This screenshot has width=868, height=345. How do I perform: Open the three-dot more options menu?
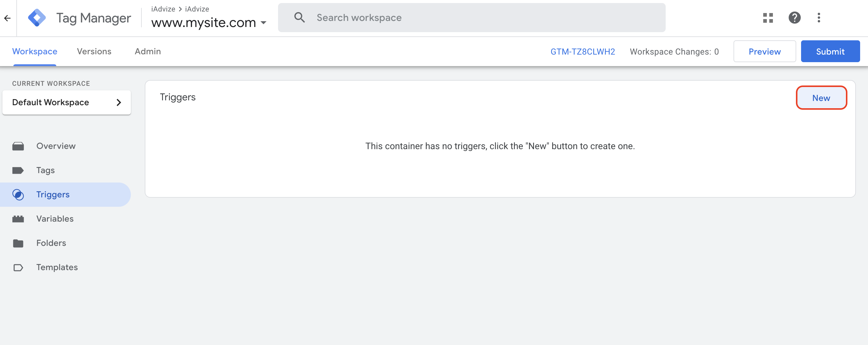coord(818,18)
